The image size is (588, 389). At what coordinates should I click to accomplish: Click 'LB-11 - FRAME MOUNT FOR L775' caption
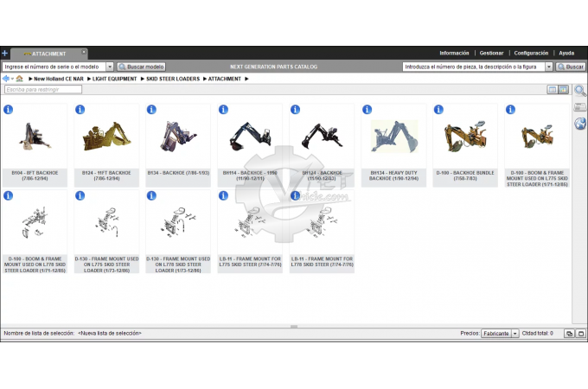(250, 262)
